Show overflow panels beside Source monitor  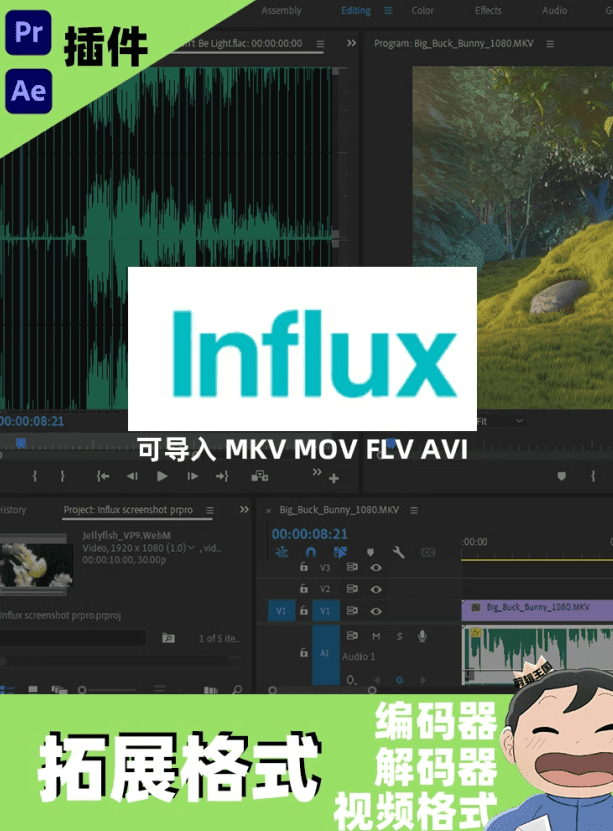[351, 43]
